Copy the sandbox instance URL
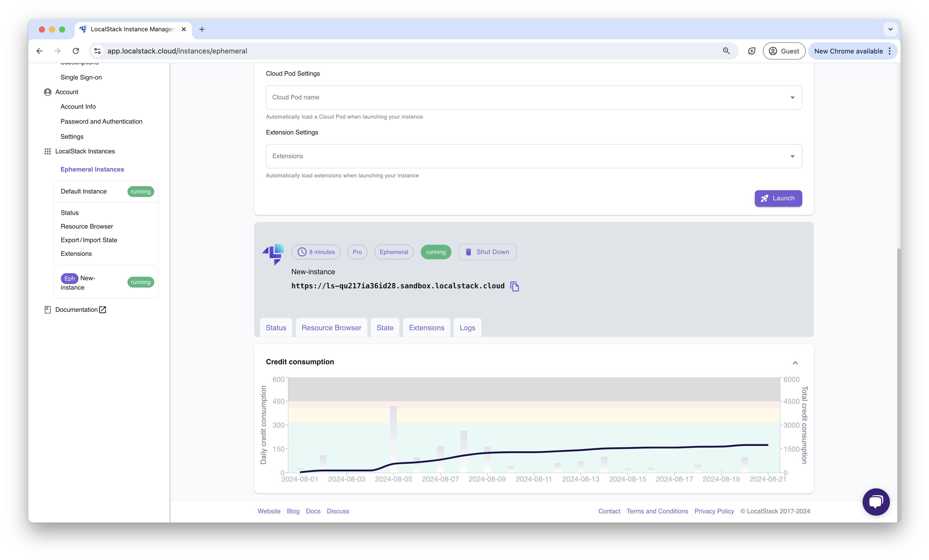 click(x=514, y=286)
